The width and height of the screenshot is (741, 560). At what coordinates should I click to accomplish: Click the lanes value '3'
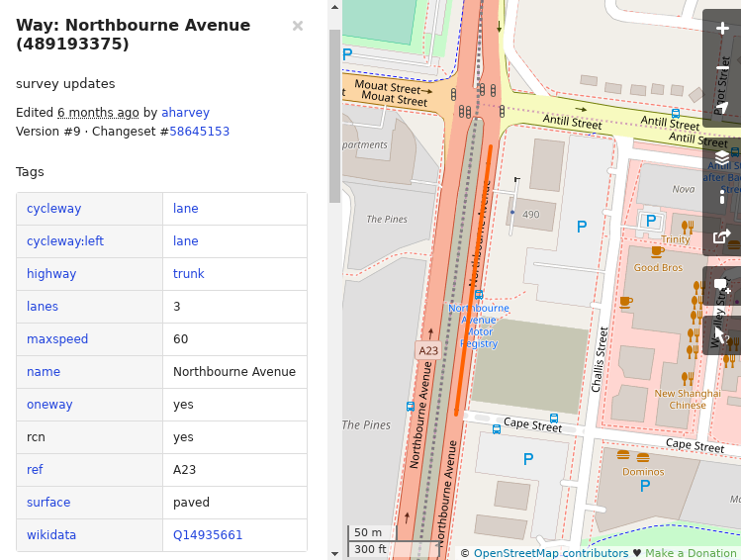[177, 307]
